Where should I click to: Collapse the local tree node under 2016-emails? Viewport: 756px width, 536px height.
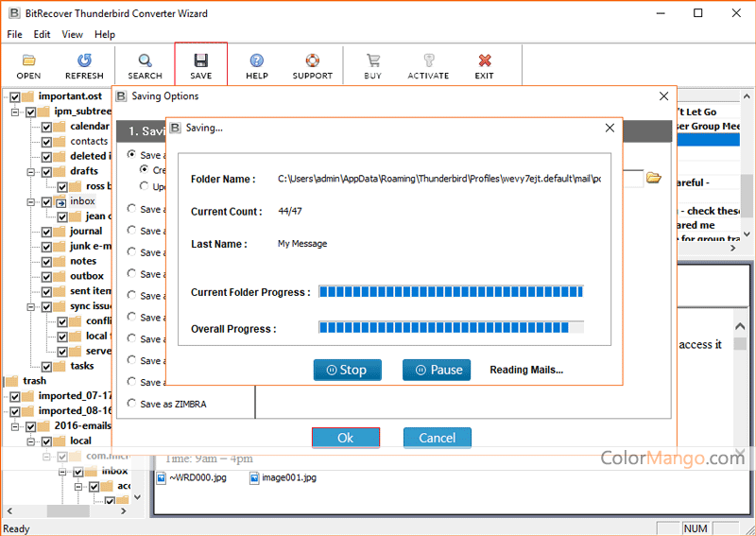coord(31,441)
